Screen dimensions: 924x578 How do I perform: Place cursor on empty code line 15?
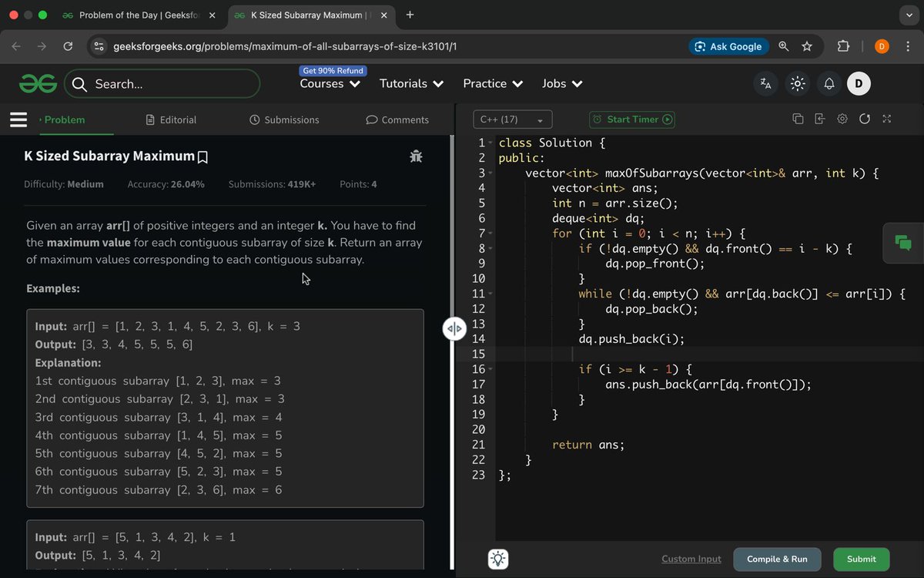(x=708, y=354)
